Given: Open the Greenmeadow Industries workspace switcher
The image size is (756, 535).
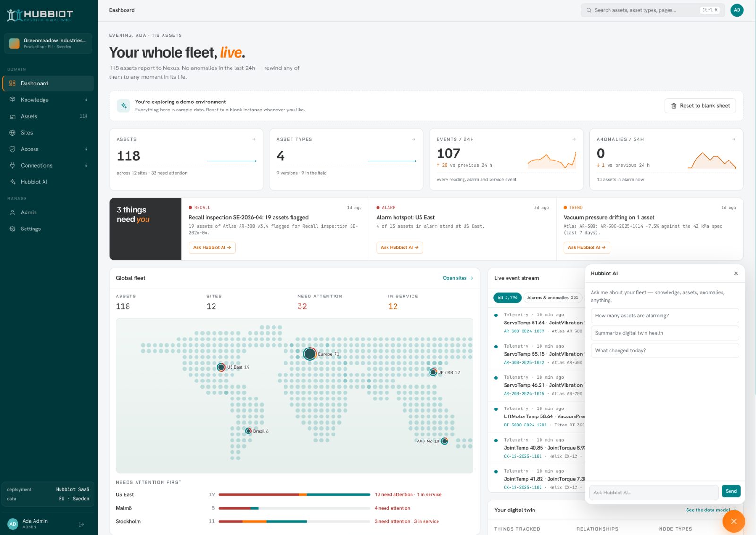Looking at the screenshot, I should [48, 43].
